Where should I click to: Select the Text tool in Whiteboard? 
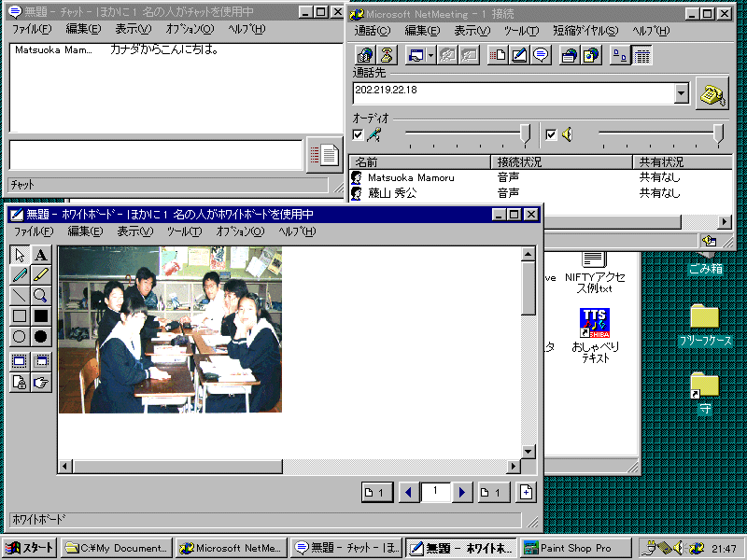[x=41, y=255]
